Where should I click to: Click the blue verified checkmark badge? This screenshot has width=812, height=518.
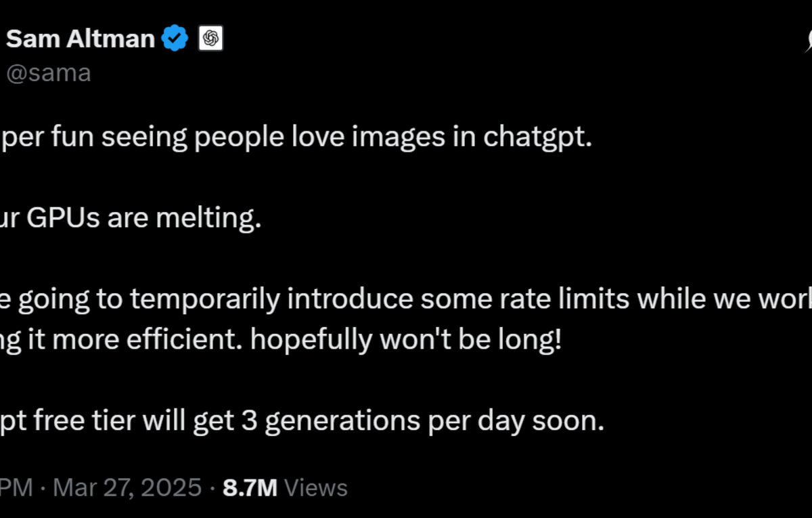[175, 39]
